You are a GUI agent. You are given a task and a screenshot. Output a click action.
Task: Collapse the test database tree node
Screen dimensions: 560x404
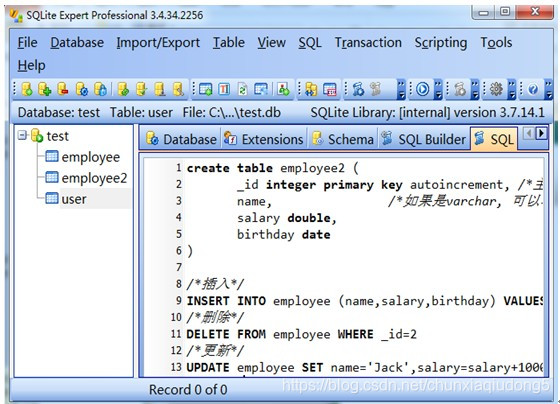pyautogui.click(x=22, y=135)
